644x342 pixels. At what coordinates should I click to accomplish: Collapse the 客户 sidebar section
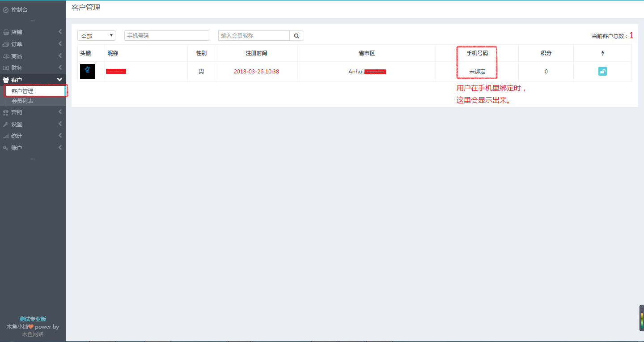pyautogui.click(x=17, y=80)
